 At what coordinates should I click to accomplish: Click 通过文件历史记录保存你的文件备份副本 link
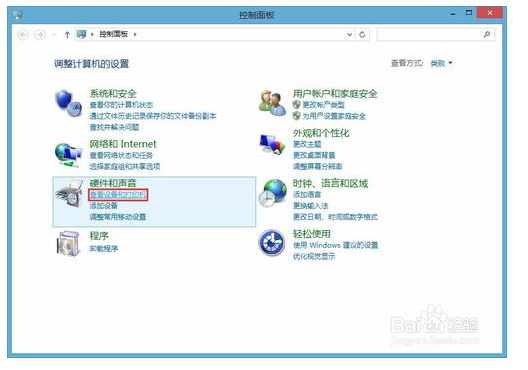(153, 116)
